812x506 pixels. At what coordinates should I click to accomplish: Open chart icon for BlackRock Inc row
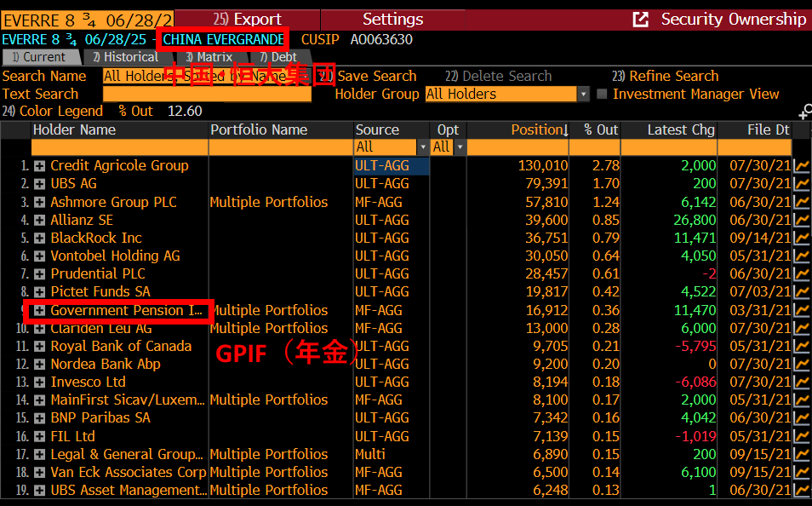point(802,238)
